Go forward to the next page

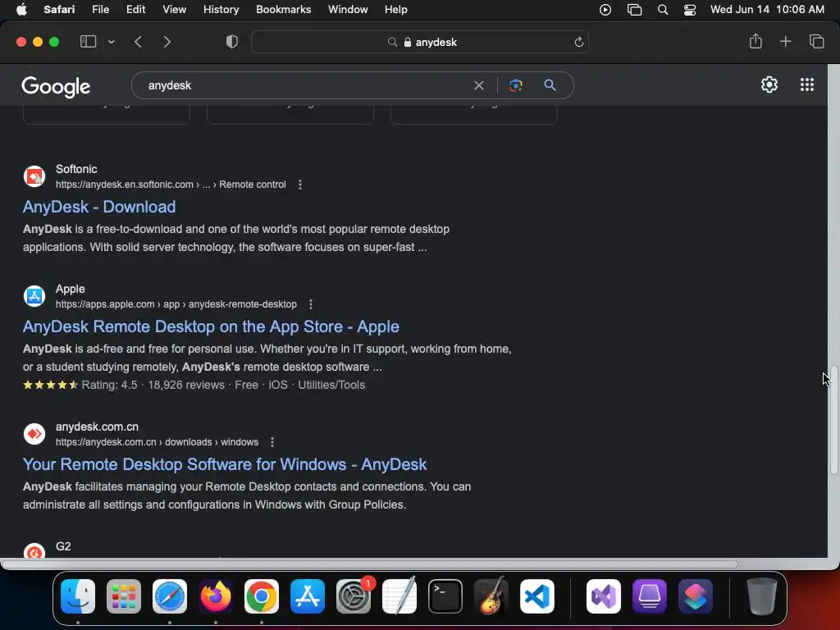(x=167, y=42)
